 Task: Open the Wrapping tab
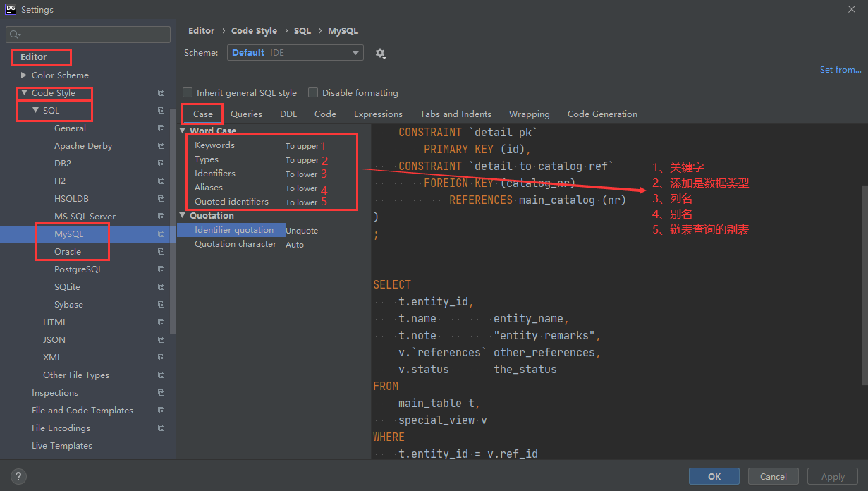pos(529,114)
